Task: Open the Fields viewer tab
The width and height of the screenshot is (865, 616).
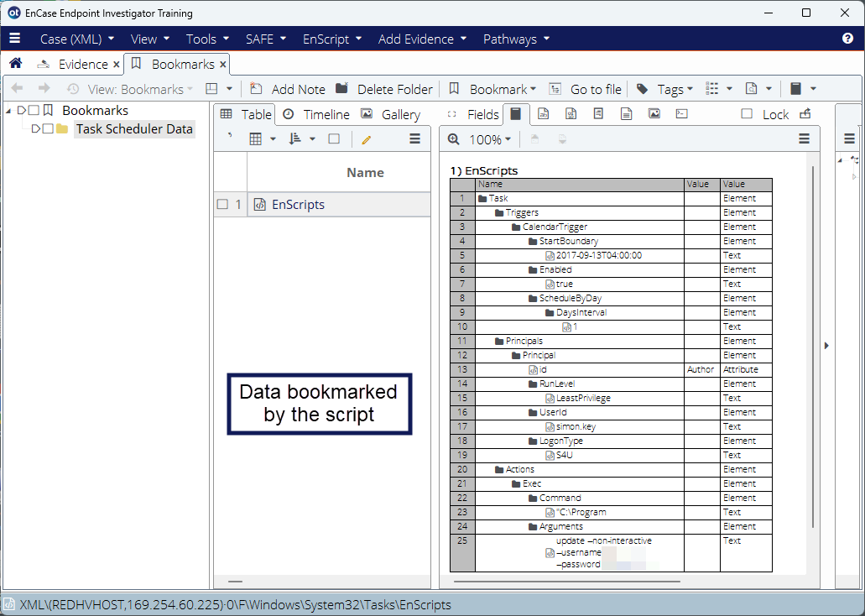Action: click(472, 114)
